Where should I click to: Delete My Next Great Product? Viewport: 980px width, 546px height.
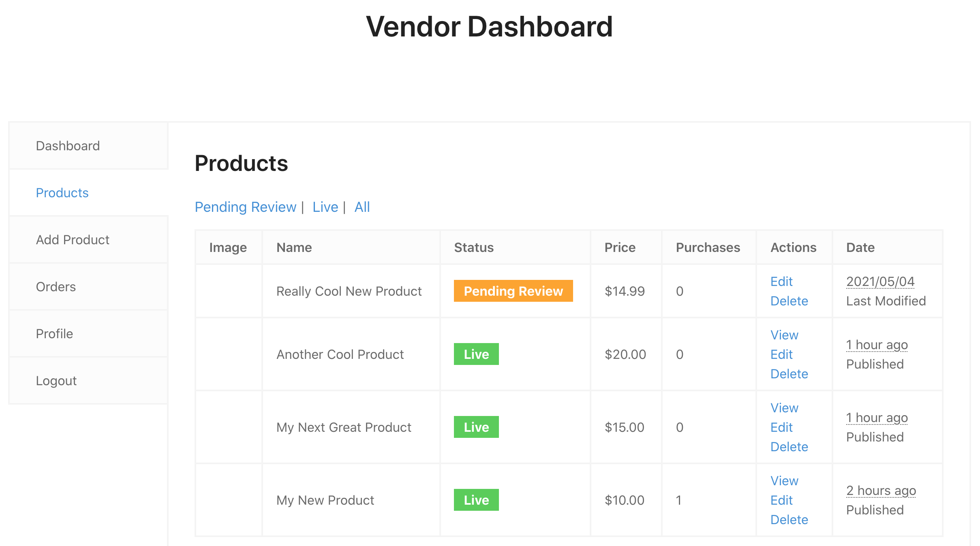(x=789, y=447)
